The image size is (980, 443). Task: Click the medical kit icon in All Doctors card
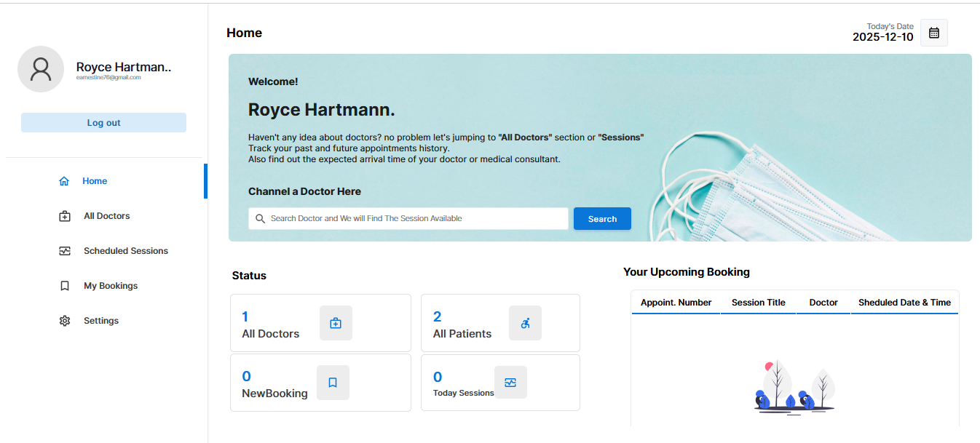(x=336, y=323)
